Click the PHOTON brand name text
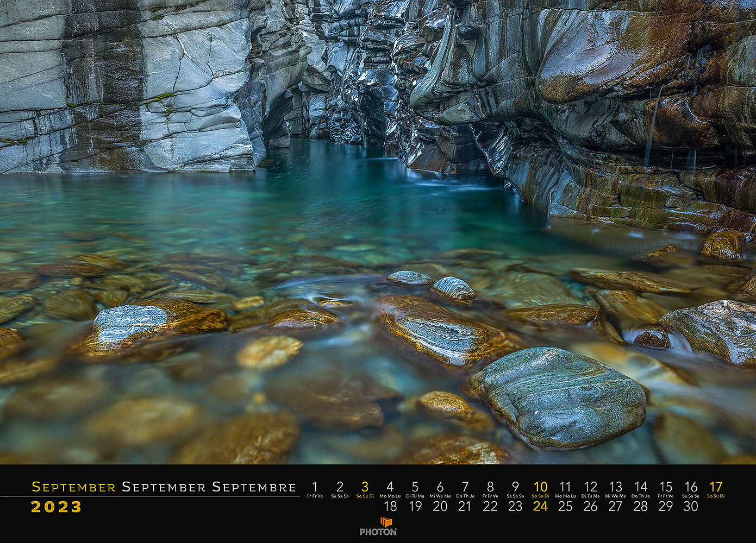This screenshot has width=756, height=543. point(378,532)
